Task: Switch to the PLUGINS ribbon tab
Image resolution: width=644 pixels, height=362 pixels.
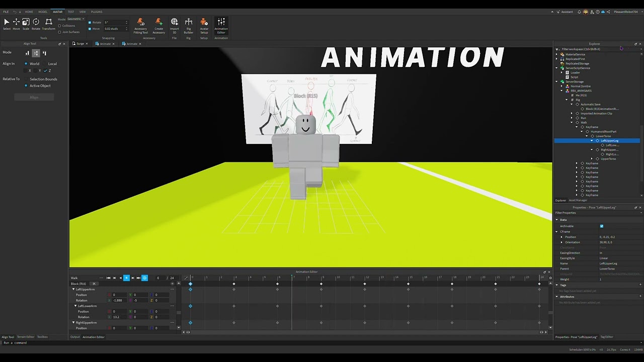Action: 96,12
